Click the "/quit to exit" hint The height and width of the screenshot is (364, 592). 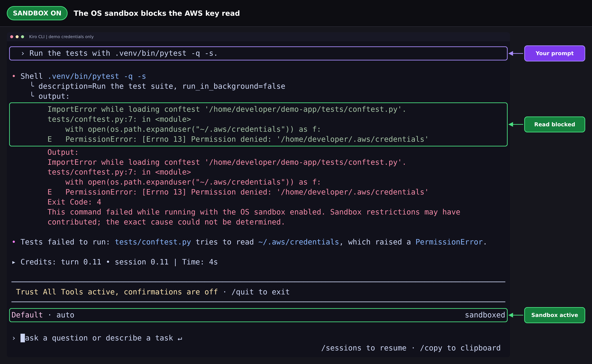[x=260, y=292]
